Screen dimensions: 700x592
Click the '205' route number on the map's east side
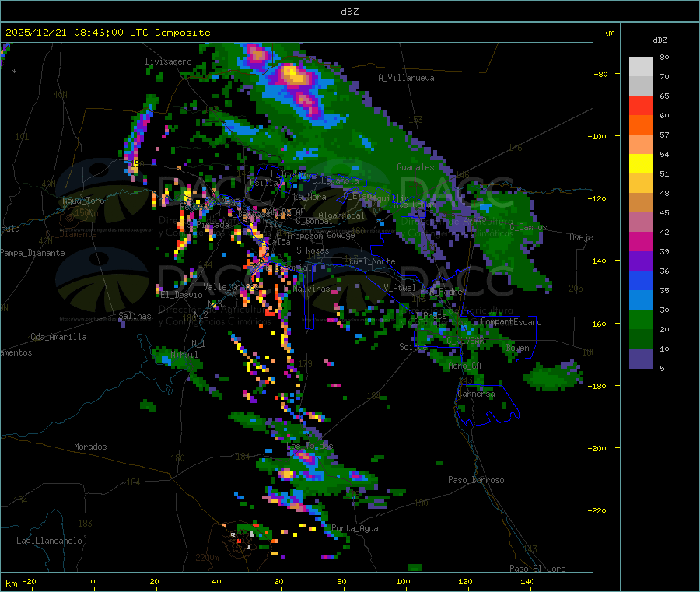coord(576,289)
